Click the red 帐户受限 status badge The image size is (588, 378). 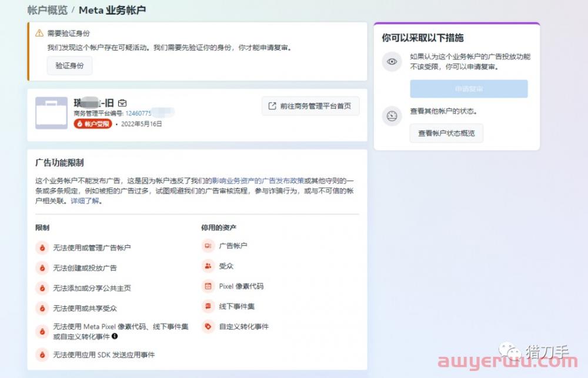[x=93, y=124]
